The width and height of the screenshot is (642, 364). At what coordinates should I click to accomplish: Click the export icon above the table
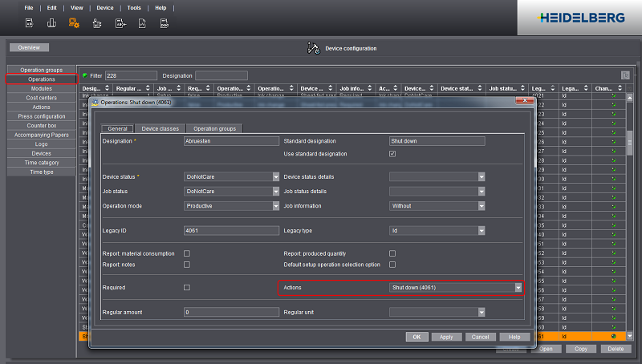(x=624, y=75)
